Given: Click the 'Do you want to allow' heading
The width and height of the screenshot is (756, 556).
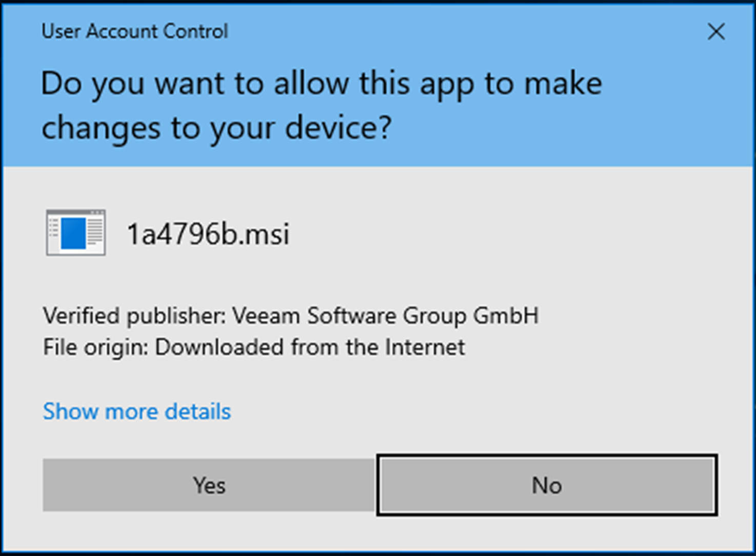Looking at the screenshot, I should point(322,84).
